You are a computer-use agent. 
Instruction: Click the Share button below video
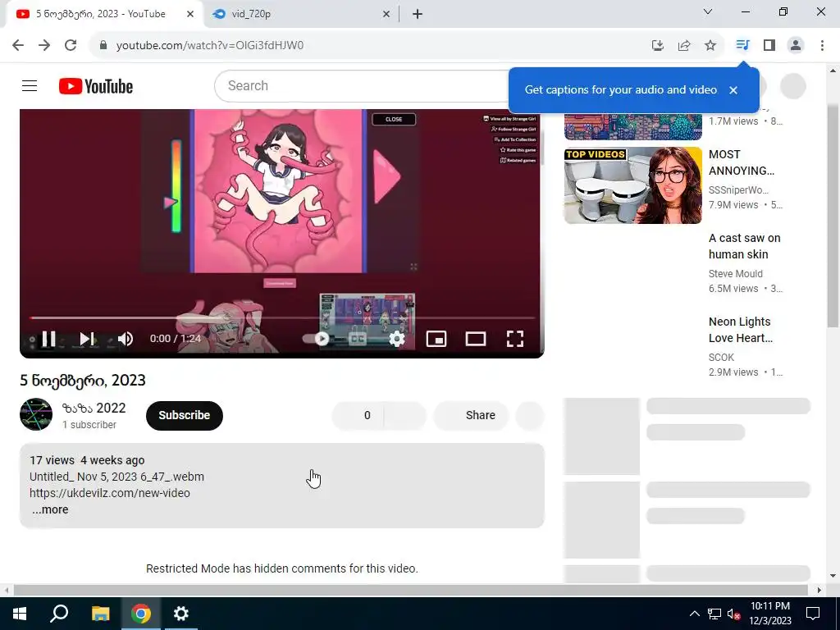click(x=471, y=415)
